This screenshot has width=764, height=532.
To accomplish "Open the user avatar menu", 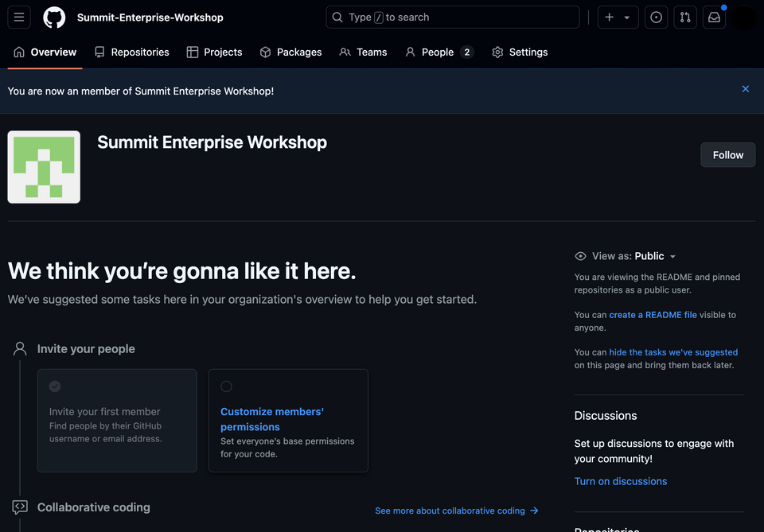I will click(744, 17).
